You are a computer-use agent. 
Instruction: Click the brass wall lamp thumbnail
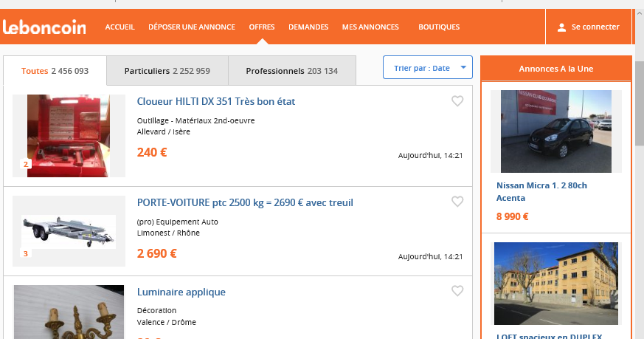point(69,312)
